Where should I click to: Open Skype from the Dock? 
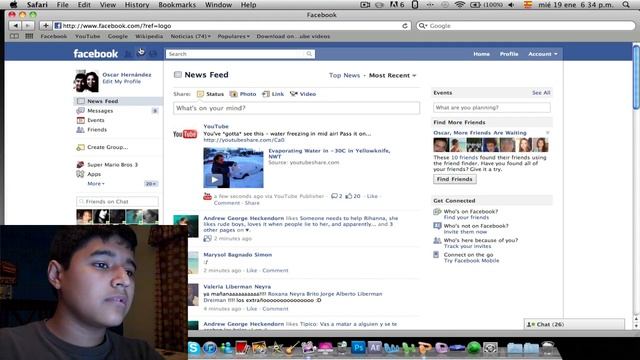coord(194,348)
